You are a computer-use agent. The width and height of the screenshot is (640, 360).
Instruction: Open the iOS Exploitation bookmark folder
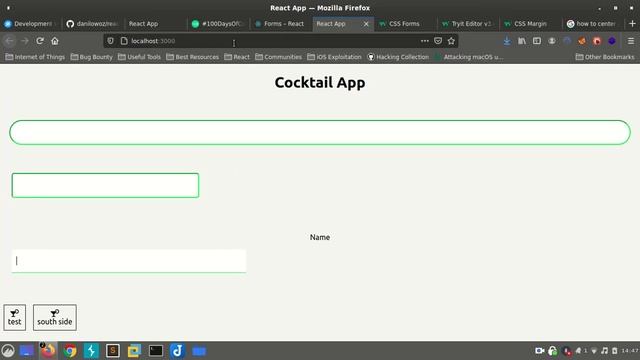(x=334, y=57)
